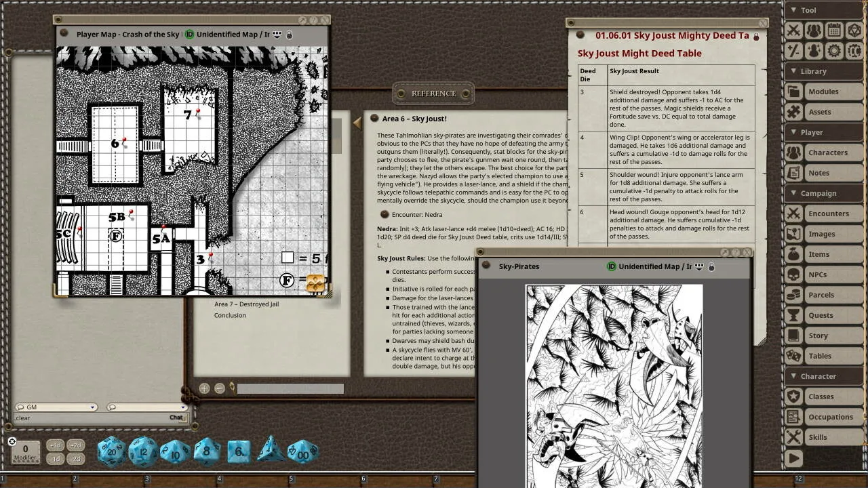Open the Modules library button

[x=824, y=91]
